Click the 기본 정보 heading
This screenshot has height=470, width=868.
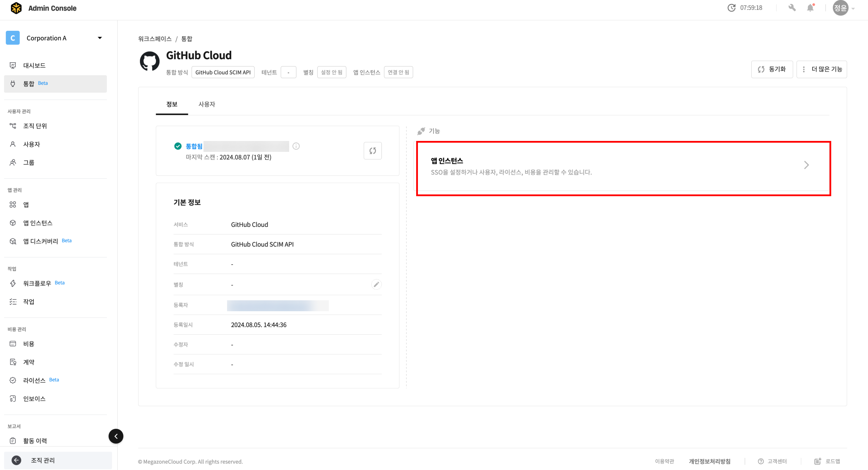coord(187,202)
